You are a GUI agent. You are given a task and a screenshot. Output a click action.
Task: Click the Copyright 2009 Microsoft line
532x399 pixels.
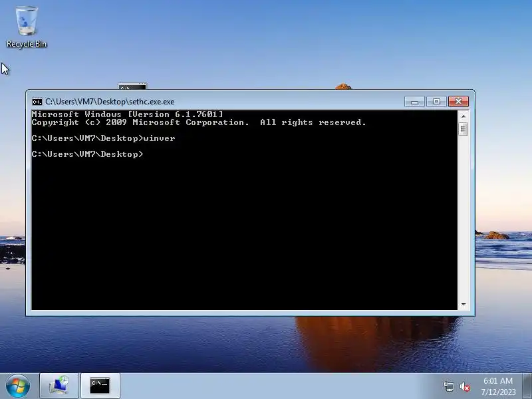(199, 122)
